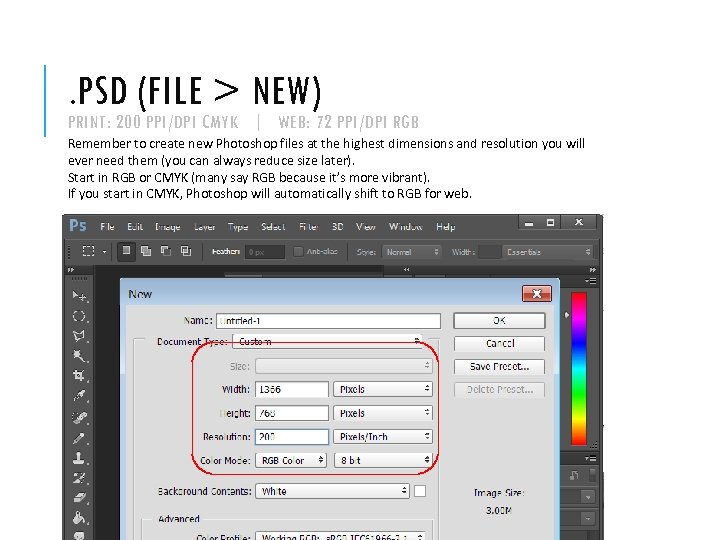Select the Eraser tool
This screenshot has width=720, height=540.
[79, 498]
